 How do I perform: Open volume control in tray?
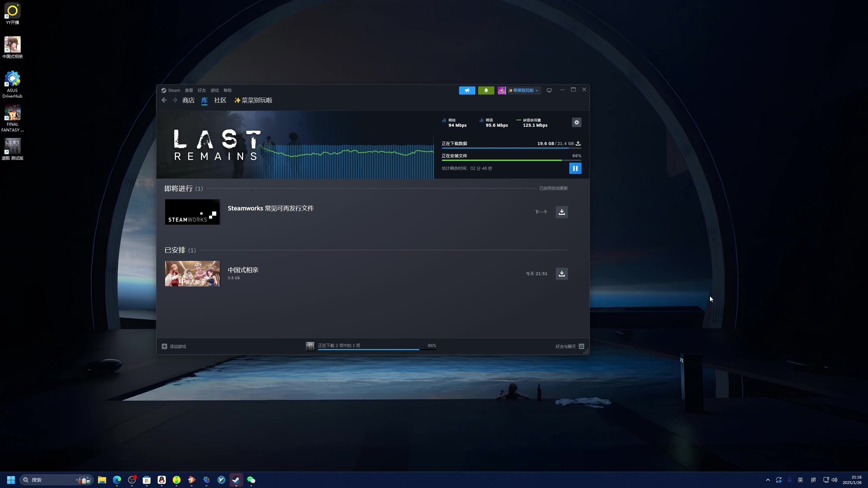coord(834,480)
